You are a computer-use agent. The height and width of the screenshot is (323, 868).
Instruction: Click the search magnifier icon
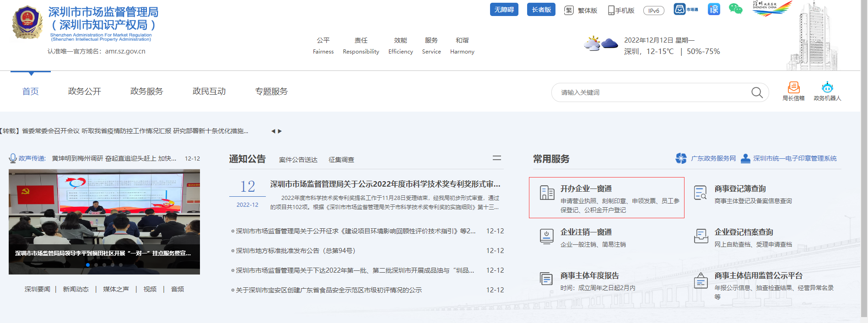click(x=757, y=92)
